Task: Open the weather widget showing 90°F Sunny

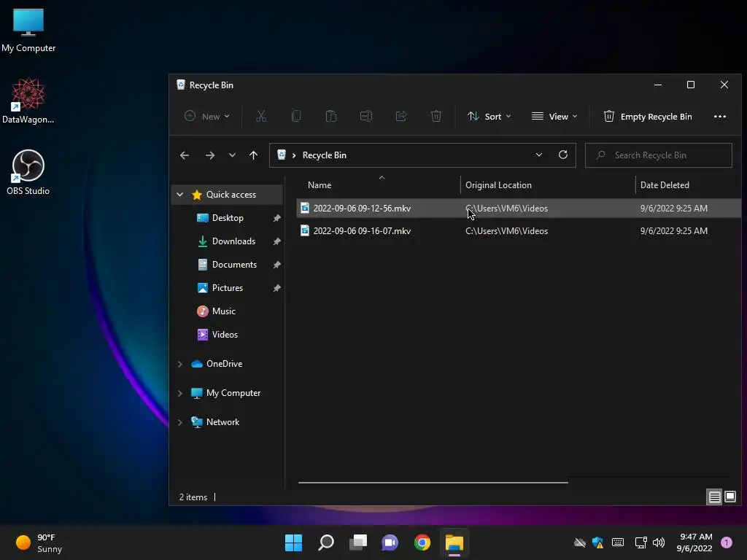Action: point(39,542)
